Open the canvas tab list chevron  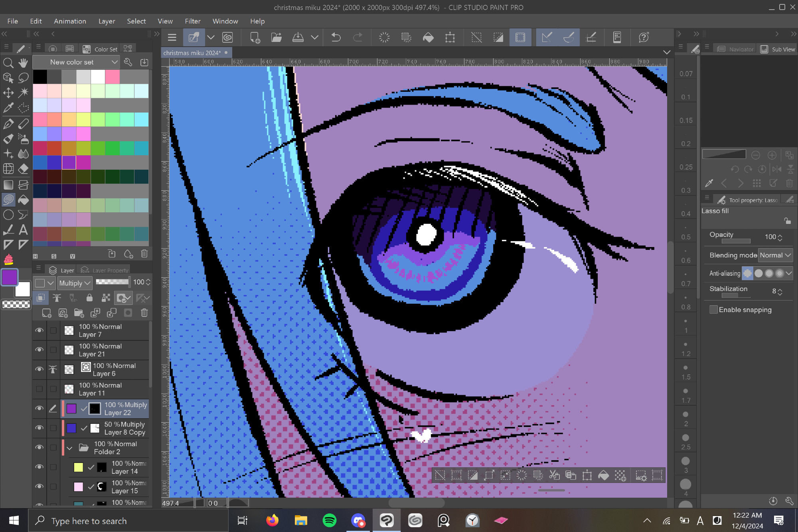click(x=666, y=52)
